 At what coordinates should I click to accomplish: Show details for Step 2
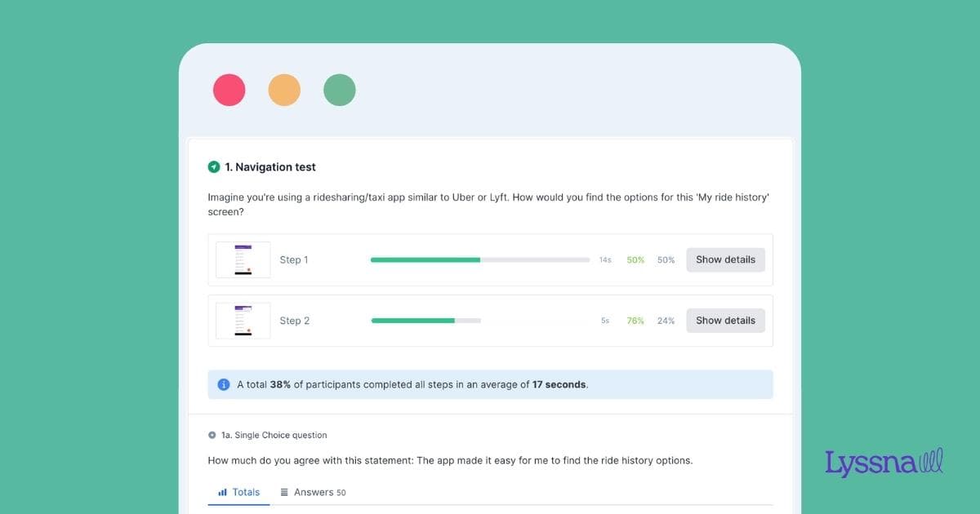(725, 321)
